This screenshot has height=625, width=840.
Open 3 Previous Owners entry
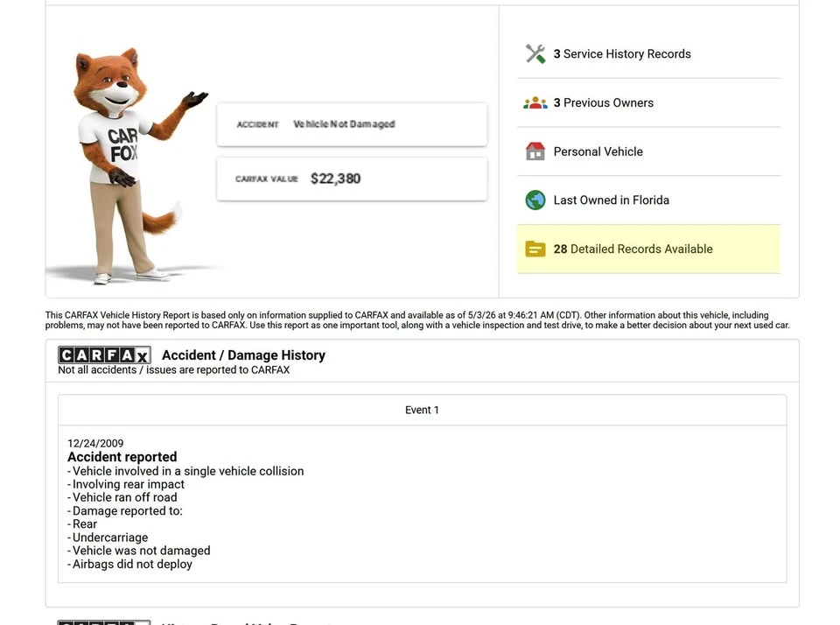pos(648,103)
